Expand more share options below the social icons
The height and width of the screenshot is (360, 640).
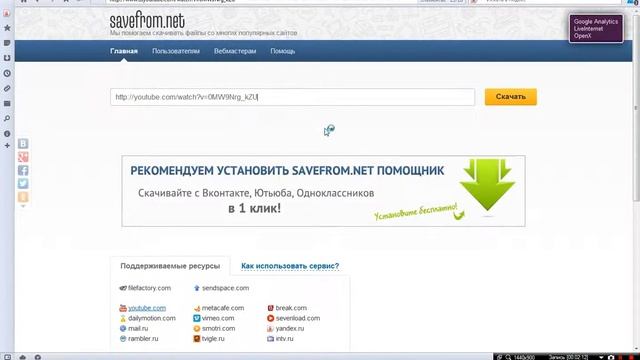(23, 206)
